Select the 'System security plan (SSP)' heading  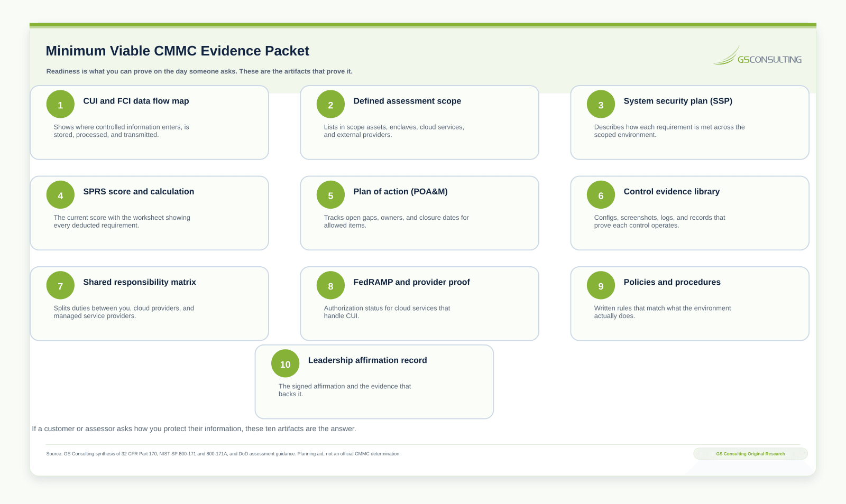(x=678, y=101)
